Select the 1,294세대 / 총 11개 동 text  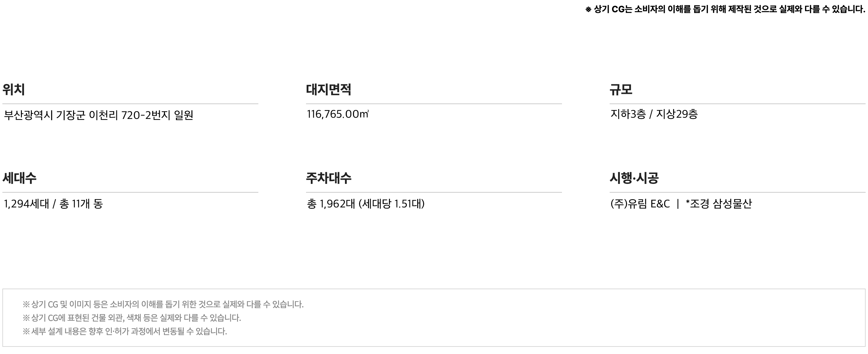coord(53,204)
